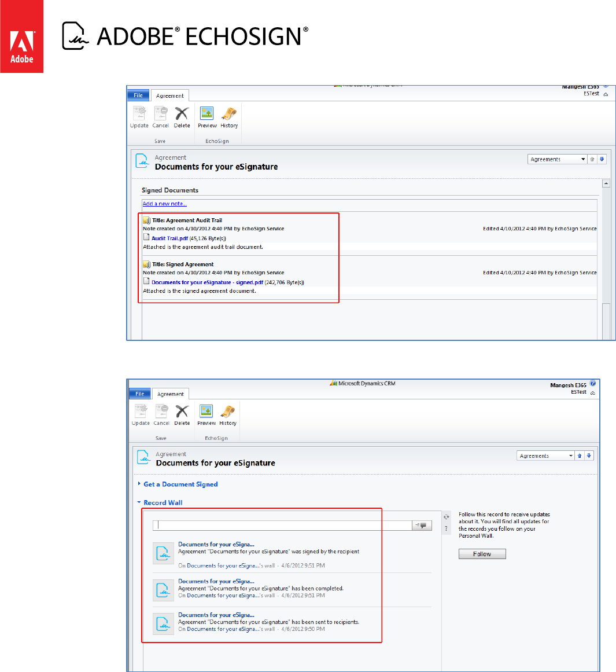
Task: Collapse ribbon arrow beside ESTest in upper window
Action: (x=606, y=95)
